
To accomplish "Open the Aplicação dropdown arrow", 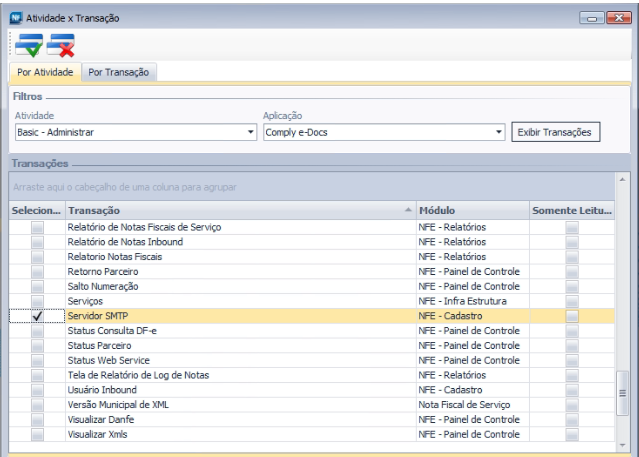I will coord(498,132).
